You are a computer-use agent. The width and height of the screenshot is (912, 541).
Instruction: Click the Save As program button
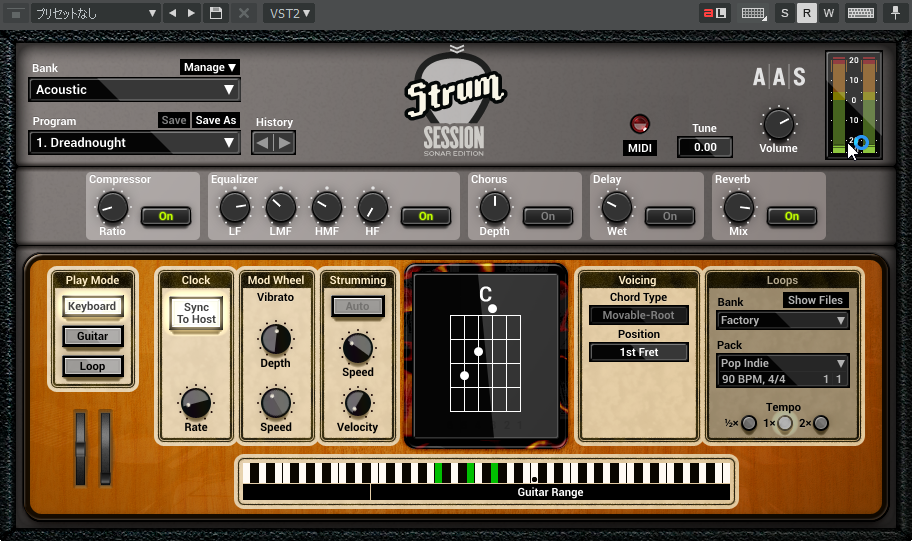[x=216, y=120]
